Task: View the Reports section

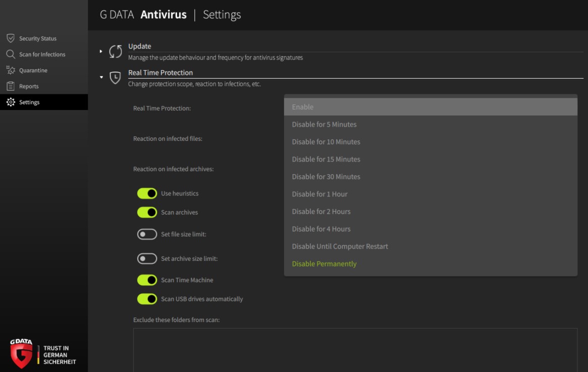Action: [x=44, y=86]
